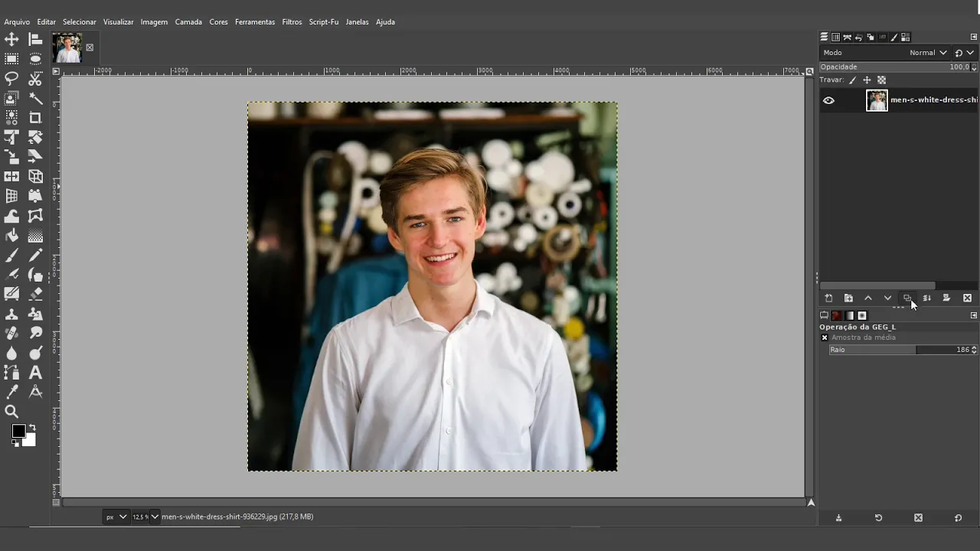The width and height of the screenshot is (980, 551).
Task: Select the Rectangle Select tool
Action: pos(11,59)
